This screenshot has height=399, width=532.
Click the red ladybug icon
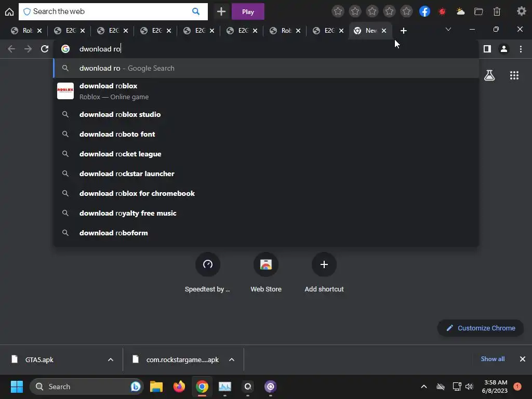442,12
